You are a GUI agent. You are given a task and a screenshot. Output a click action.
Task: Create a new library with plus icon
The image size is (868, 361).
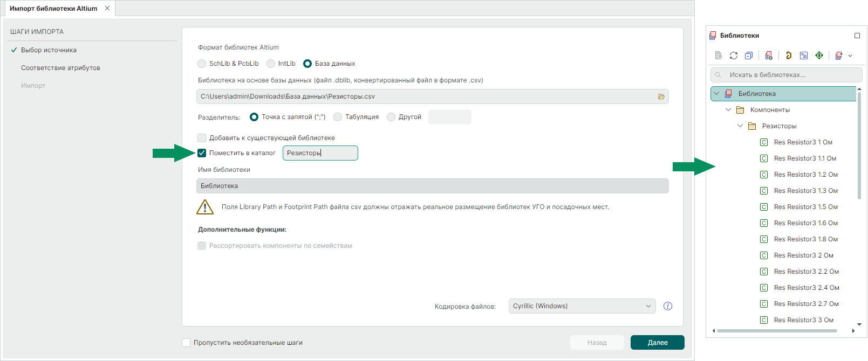point(769,55)
